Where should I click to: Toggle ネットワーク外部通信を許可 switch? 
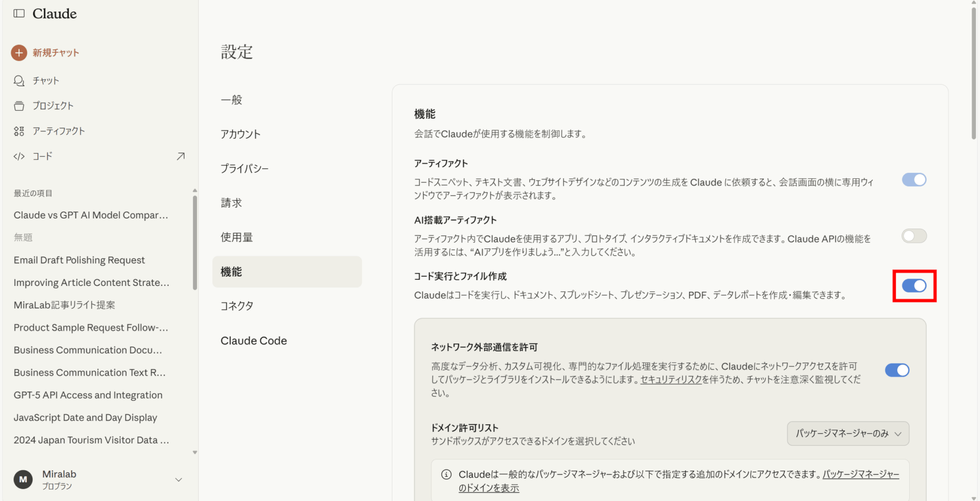point(897,370)
